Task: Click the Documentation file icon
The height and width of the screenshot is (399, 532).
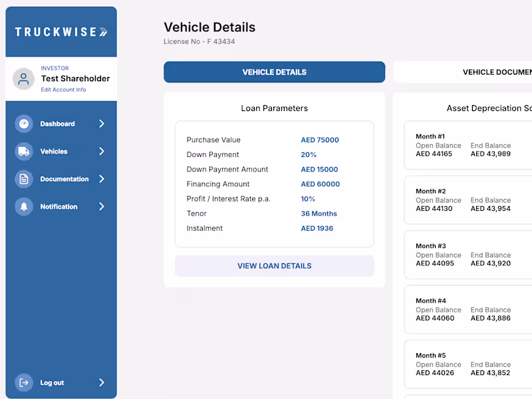Action: pos(24,179)
